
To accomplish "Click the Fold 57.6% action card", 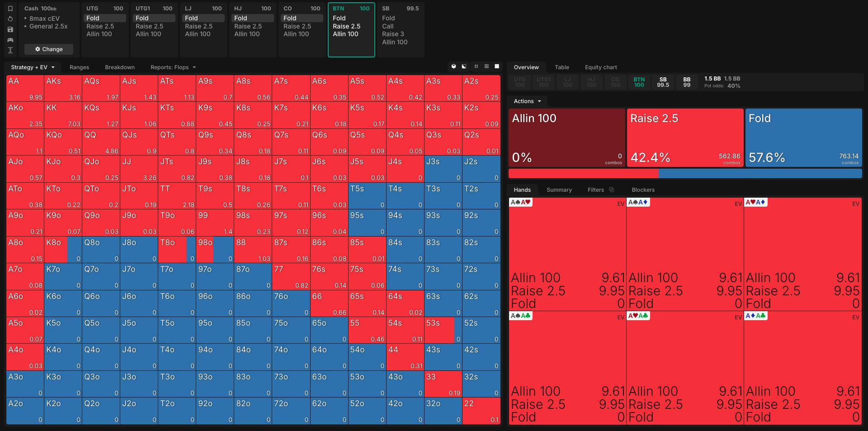I will tap(803, 137).
